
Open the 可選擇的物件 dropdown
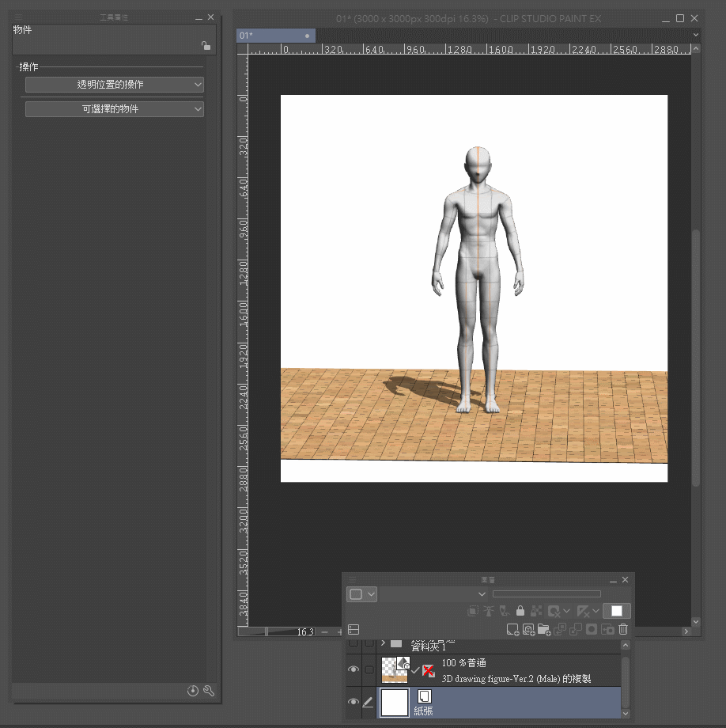[x=115, y=109]
